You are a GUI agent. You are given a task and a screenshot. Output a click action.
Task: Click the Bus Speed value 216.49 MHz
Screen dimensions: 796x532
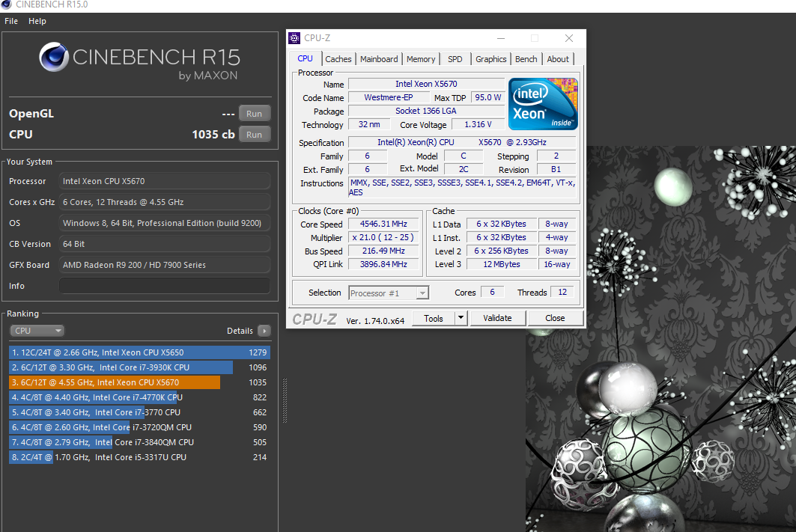tap(384, 251)
